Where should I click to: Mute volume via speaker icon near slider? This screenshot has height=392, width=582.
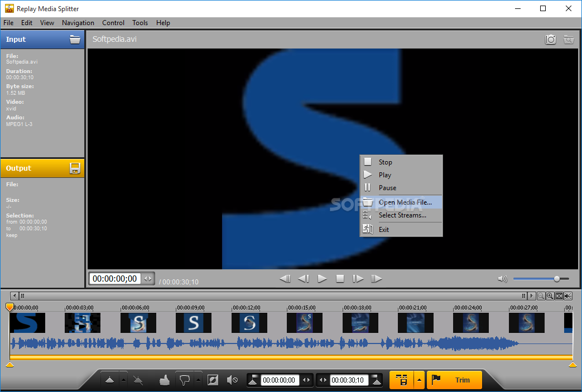pos(503,278)
